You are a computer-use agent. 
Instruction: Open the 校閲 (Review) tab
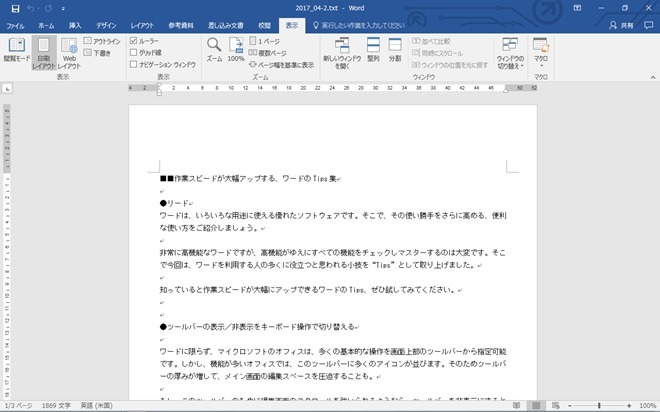tap(263, 23)
